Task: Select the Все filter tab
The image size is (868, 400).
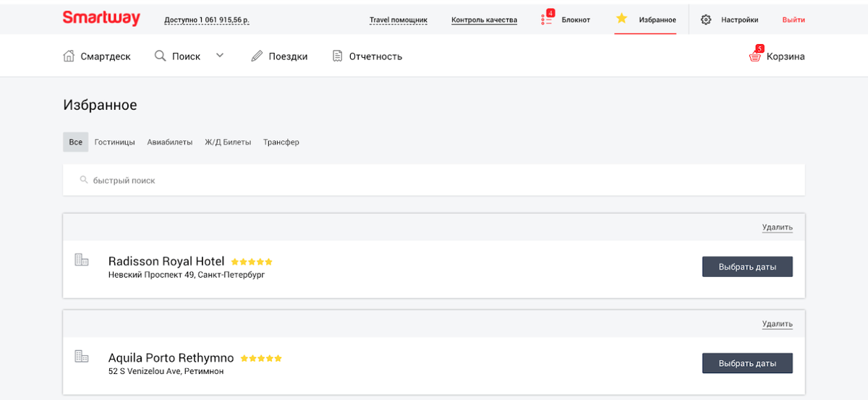Action: pos(75,142)
